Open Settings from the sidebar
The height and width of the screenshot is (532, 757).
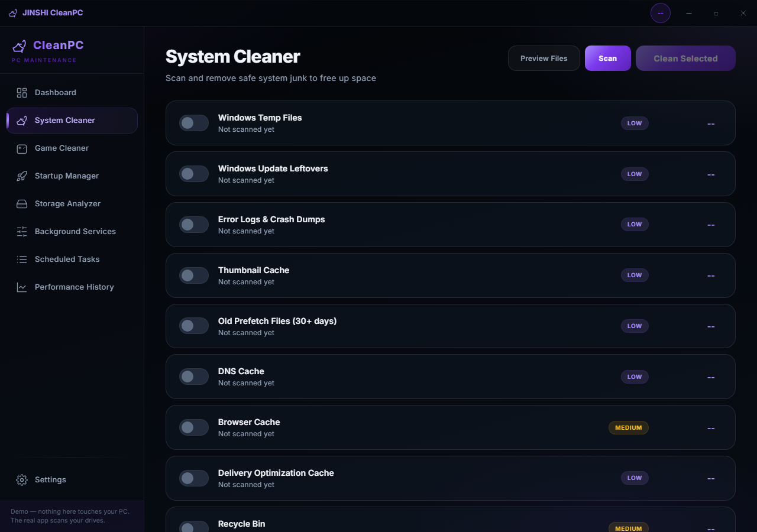coord(72,480)
